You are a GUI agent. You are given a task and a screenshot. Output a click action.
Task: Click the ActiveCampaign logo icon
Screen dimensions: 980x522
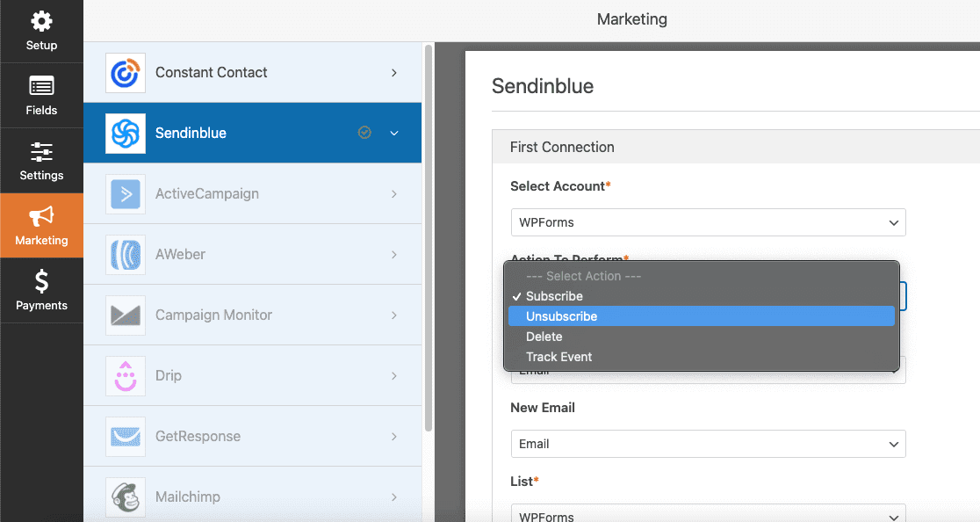click(125, 194)
